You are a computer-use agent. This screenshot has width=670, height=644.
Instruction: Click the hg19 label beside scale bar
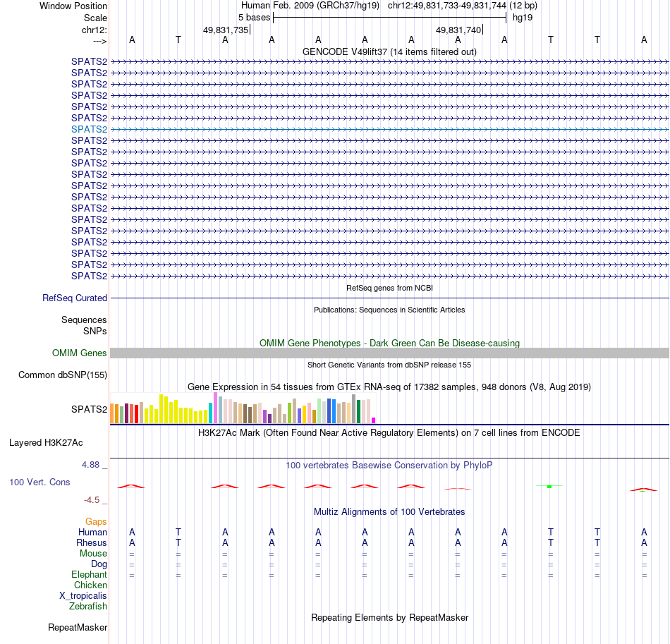523,18
